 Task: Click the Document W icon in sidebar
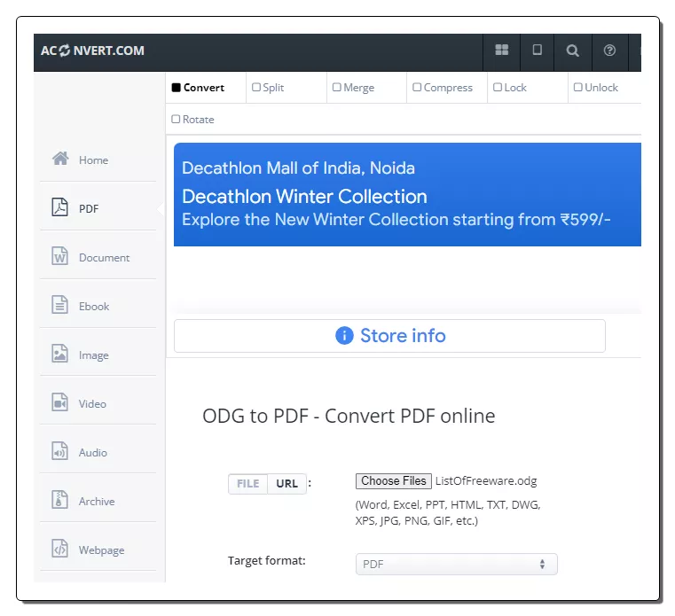click(59, 256)
